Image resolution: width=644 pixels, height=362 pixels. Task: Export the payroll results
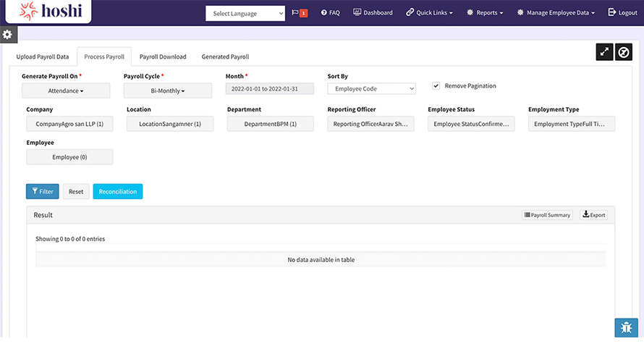pos(594,215)
